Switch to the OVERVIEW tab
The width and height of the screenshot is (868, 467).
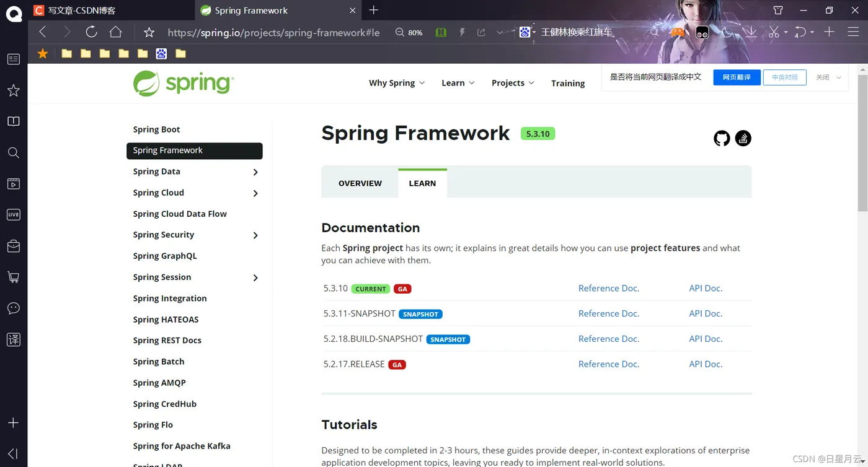coord(360,183)
